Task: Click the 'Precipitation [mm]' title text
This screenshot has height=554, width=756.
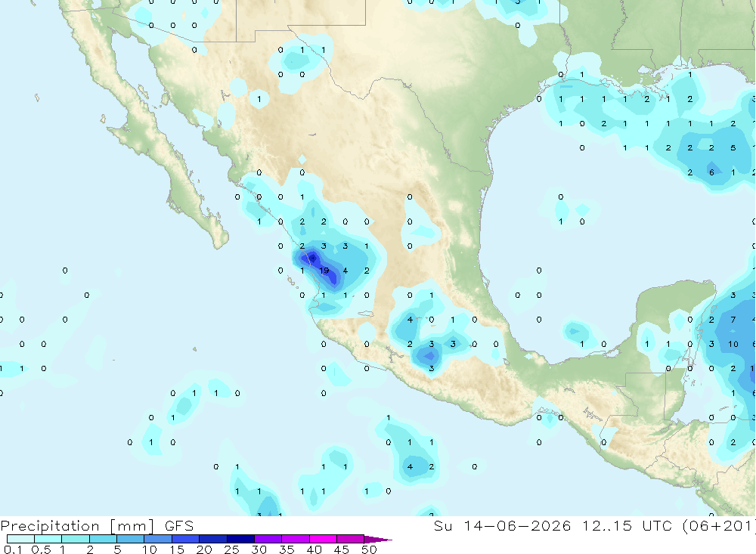Action: pos(77,526)
